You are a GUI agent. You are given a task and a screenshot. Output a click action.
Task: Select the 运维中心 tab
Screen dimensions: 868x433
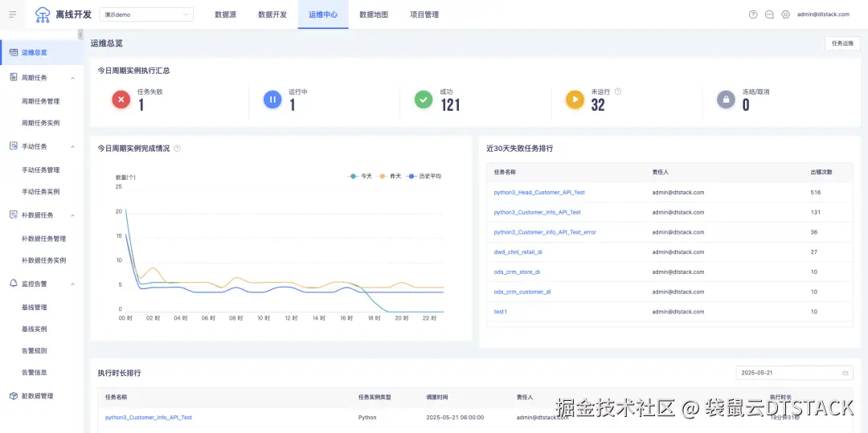tap(323, 15)
